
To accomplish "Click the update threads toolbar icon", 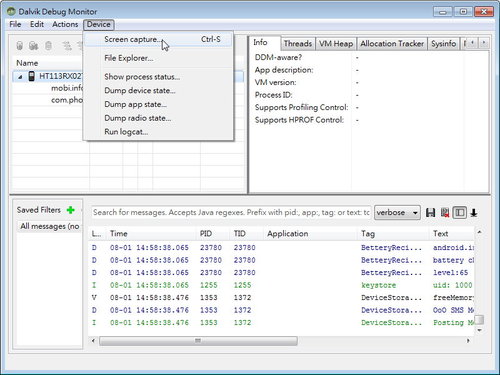I will [67, 46].
